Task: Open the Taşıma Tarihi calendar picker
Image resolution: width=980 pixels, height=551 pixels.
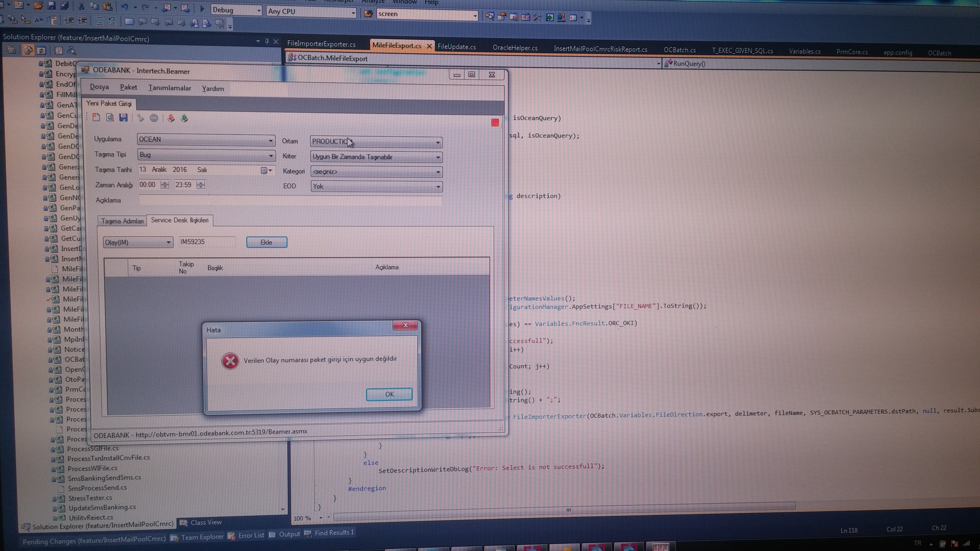Action: click(x=266, y=170)
